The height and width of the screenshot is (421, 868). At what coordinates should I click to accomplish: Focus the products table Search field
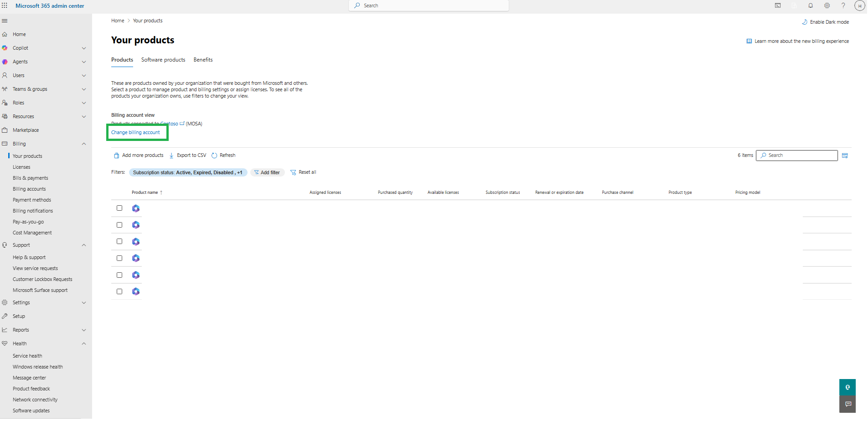coord(797,156)
